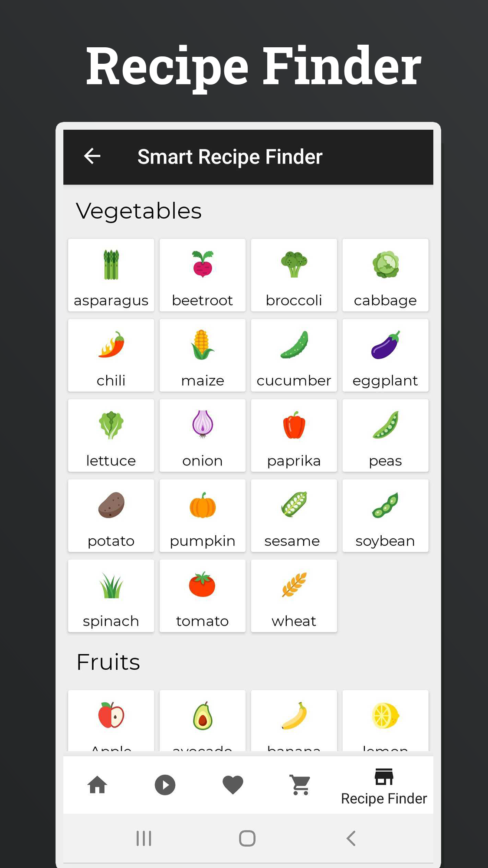Select the chili pepper tile
Viewport: 488px width, 868px height.
click(x=111, y=355)
